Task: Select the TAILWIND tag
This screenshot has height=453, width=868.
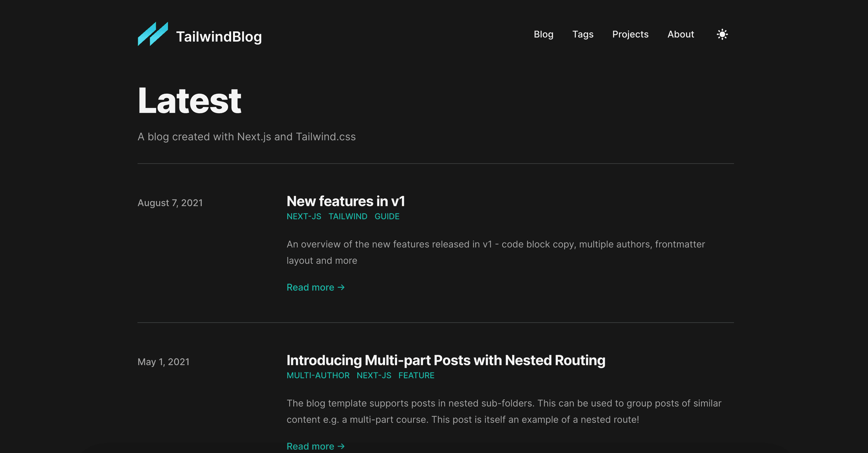Action: click(348, 216)
